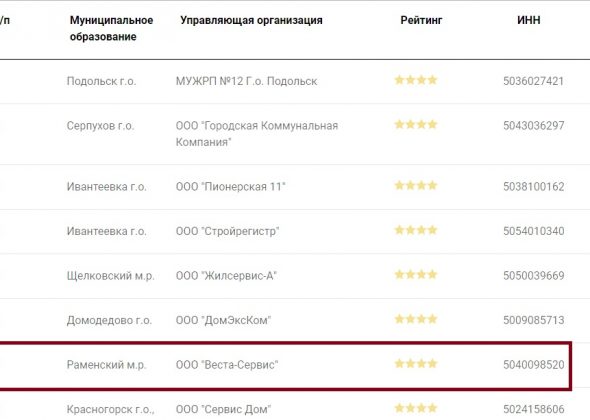Click the rating stars for ООО Стройрегистр

pyautogui.click(x=416, y=230)
